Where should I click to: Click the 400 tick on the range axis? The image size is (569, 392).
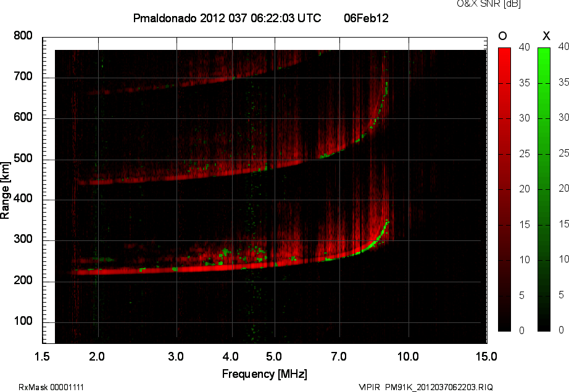(x=23, y=200)
